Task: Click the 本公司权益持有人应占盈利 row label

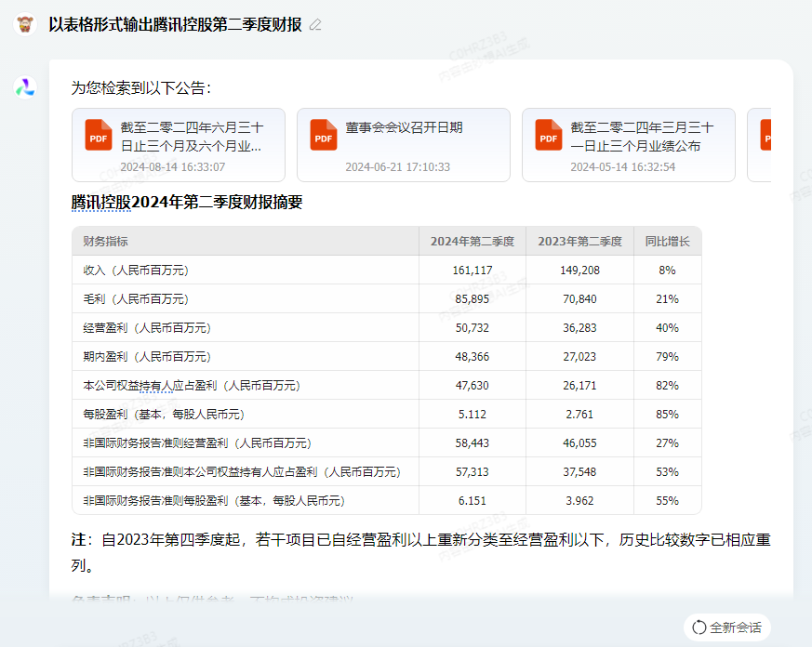Action: click(192, 386)
